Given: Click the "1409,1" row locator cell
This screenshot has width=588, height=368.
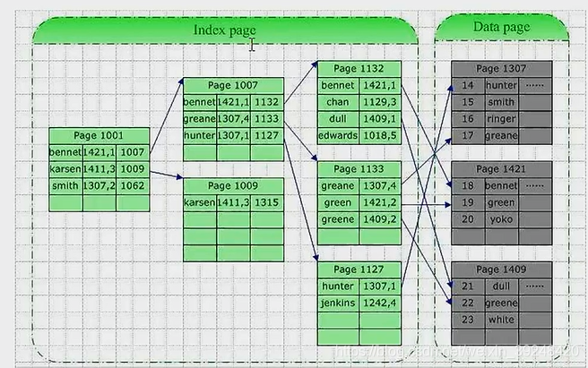Looking at the screenshot, I should tap(380, 119).
